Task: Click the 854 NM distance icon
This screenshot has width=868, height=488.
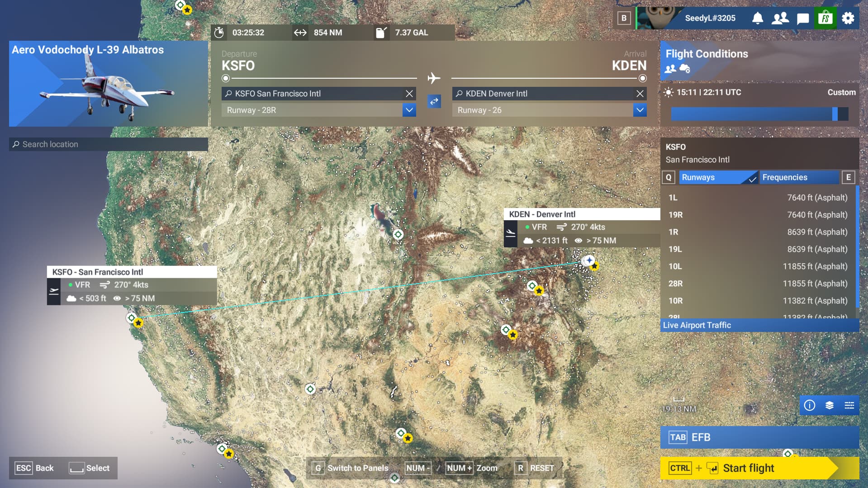Action: click(x=300, y=33)
